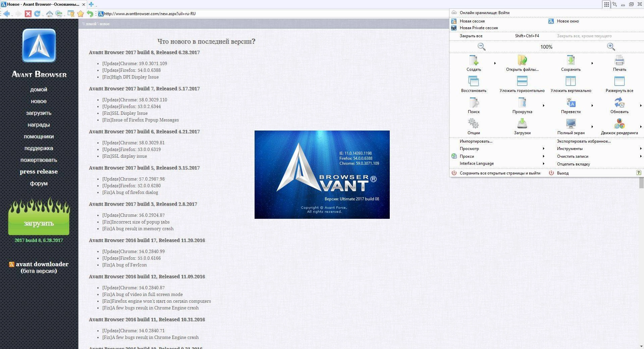Open награды sidebar link
Image resolution: width=644 pixels, height=349 pixels.
(x=39, y=124)
